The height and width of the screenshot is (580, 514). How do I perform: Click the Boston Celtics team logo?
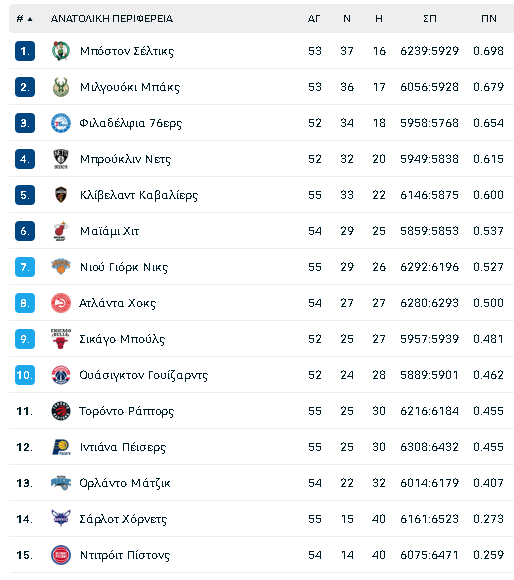tap(61, 51)
